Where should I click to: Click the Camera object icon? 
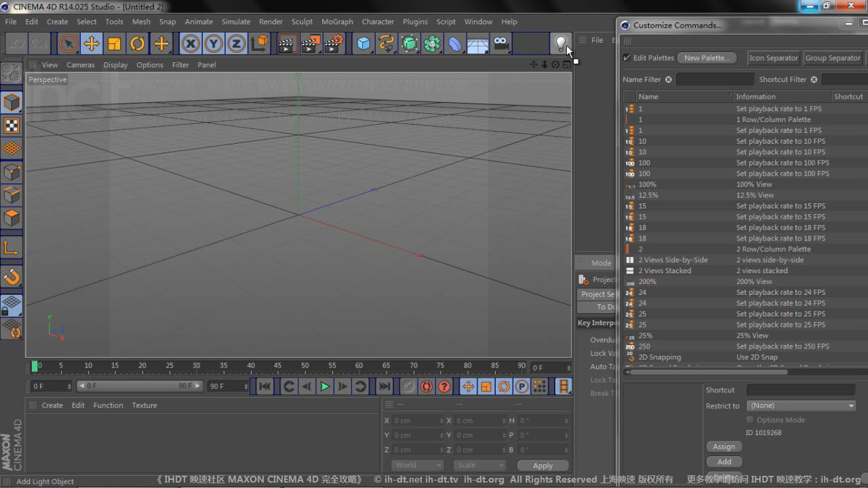coord(501,44)
